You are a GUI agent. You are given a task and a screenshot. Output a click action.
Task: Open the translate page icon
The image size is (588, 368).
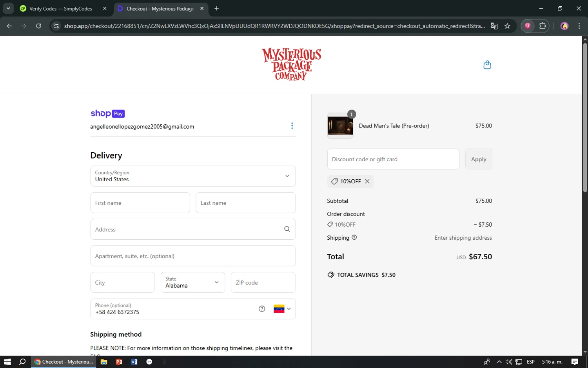coord(494,26)
